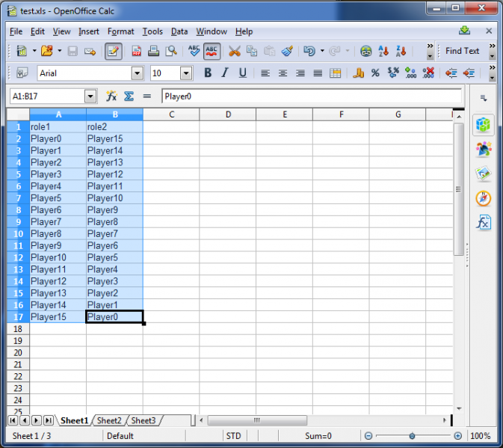Toggle AutoSpellcheck button
The height and width of the screenshot is (448, 503).
[x=212, y=52]
